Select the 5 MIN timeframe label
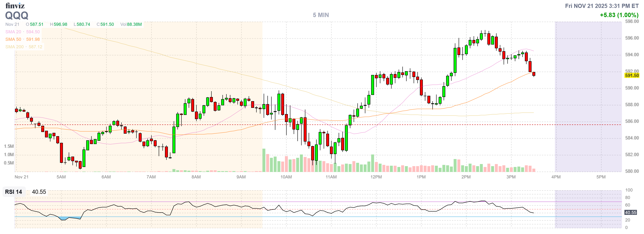The width and height of the screenshot is (644, 234). [x=321, y=15]
